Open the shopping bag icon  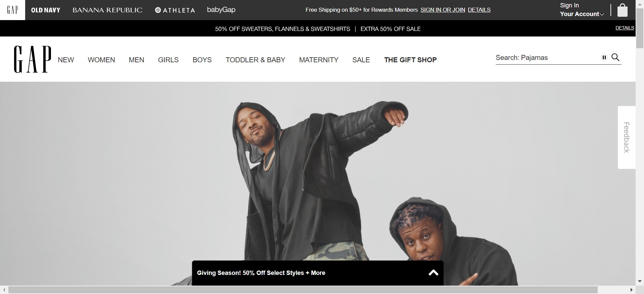point(622,10)
